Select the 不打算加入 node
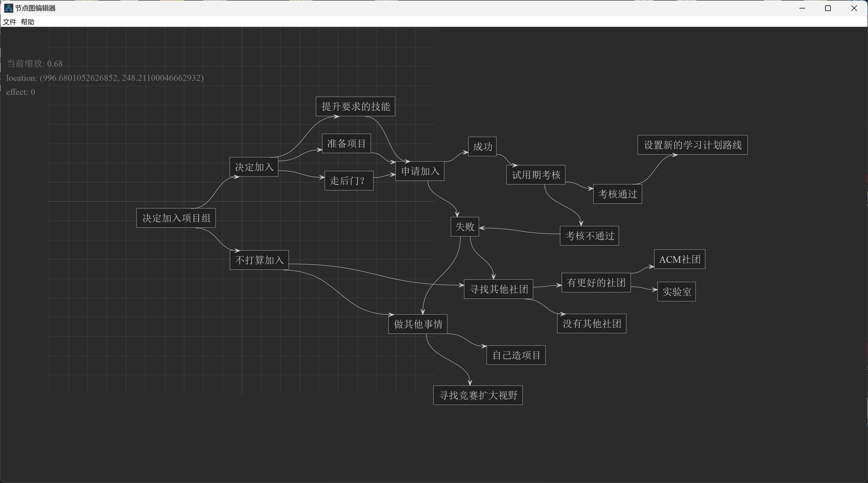Screen dimensions: 868x483 [259, 260]
